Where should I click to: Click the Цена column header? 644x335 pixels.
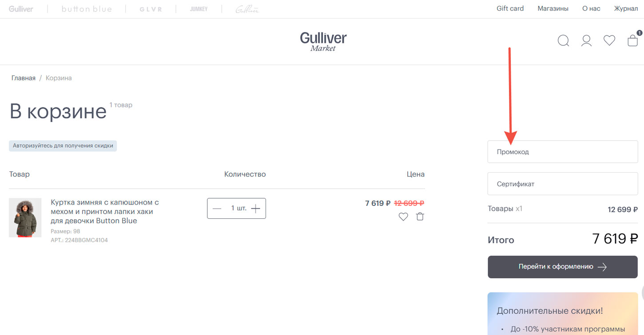(x=416, y=174)
